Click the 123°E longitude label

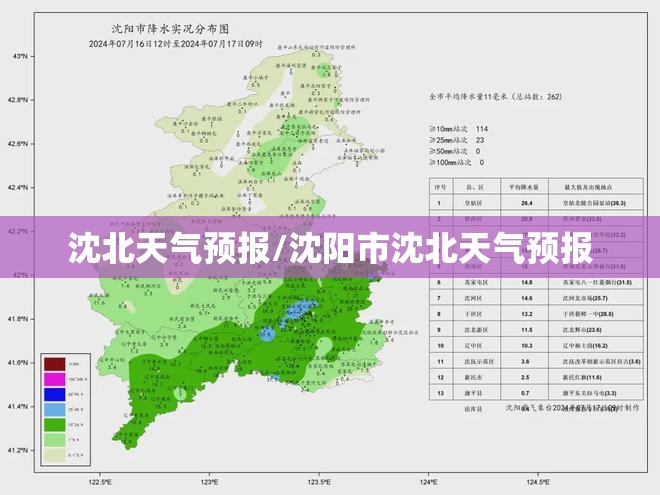[210, 482]
